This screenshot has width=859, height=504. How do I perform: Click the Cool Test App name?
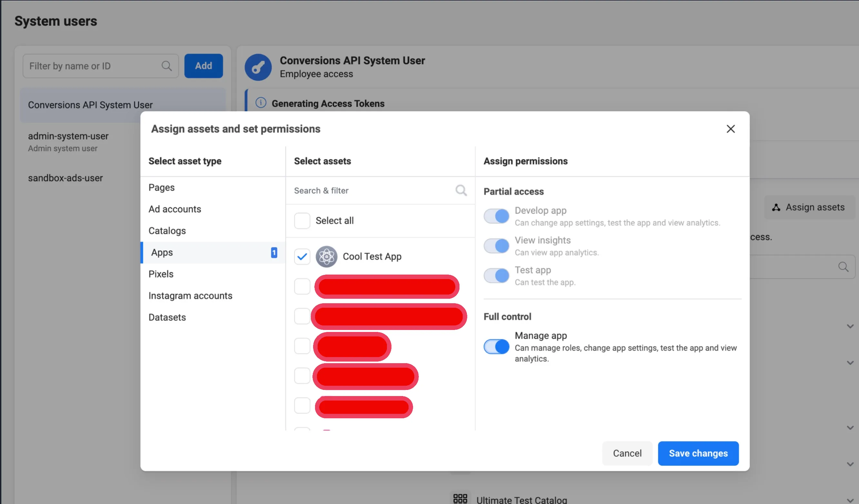pyautogui.click(x=372, y=256)
